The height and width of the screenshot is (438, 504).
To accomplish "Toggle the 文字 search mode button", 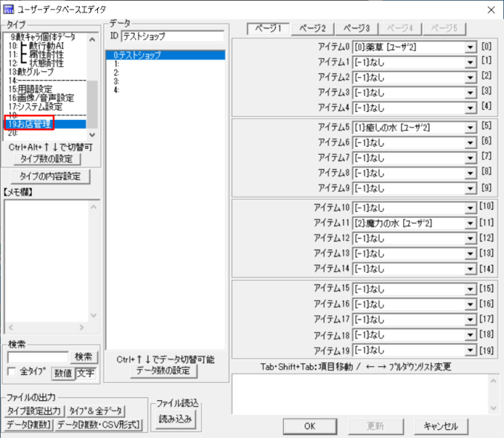I will click(86, 373).
